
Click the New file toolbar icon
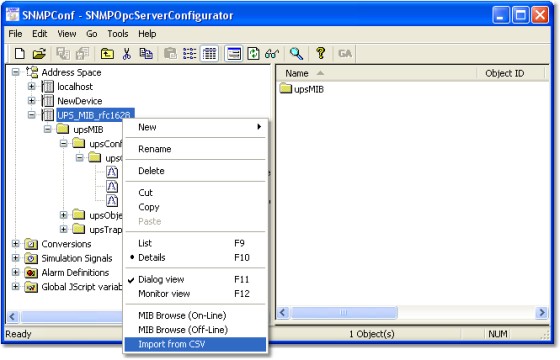click(20, 54)
